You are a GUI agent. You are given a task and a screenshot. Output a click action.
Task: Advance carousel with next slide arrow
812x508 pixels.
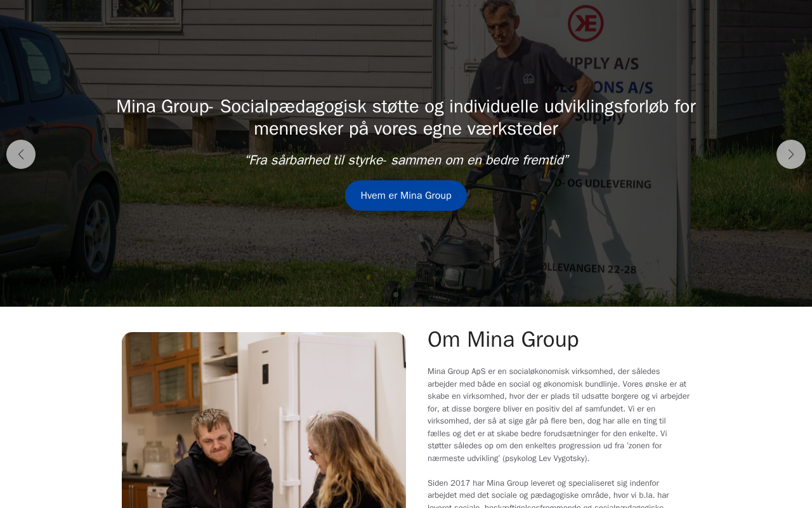pyautogui.click(x=791, y=154)
